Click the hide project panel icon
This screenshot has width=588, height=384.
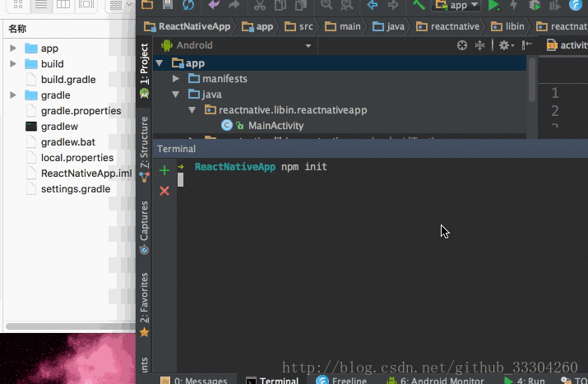point(527,45)
